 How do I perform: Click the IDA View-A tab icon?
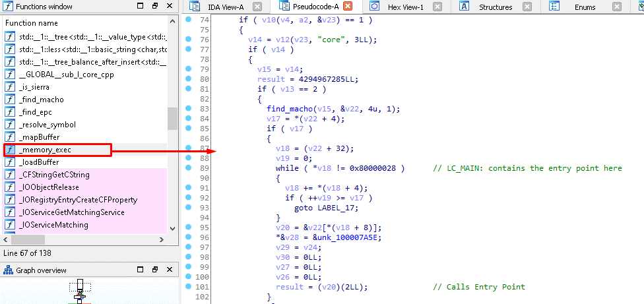pos(195,7)
